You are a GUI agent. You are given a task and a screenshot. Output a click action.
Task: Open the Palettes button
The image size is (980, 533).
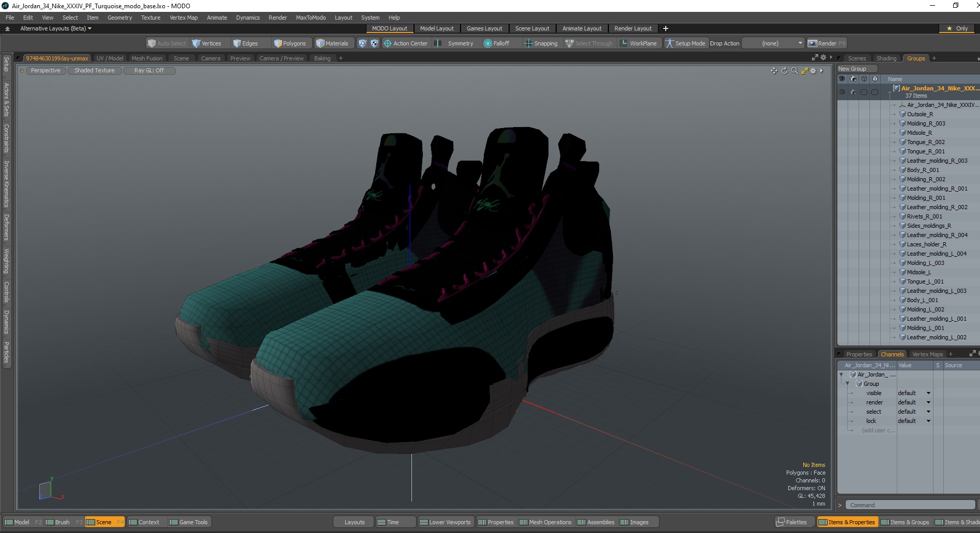(795, 522)
